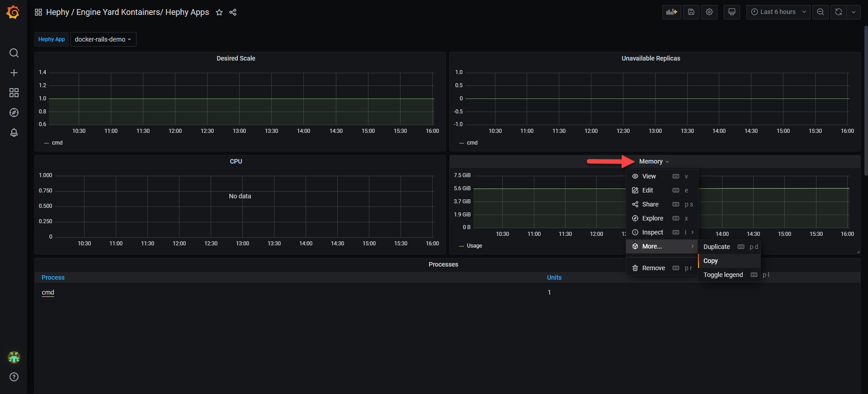
Task: Sort table by the Units column header
Action: [x=554, y=277]
